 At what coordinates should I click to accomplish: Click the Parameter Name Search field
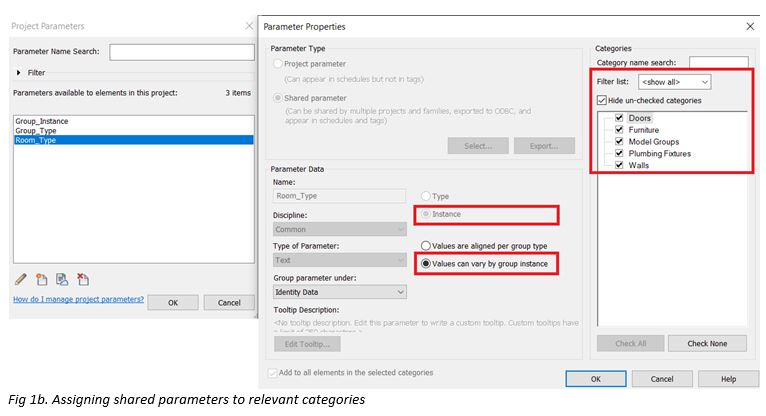tap(182, 52)
